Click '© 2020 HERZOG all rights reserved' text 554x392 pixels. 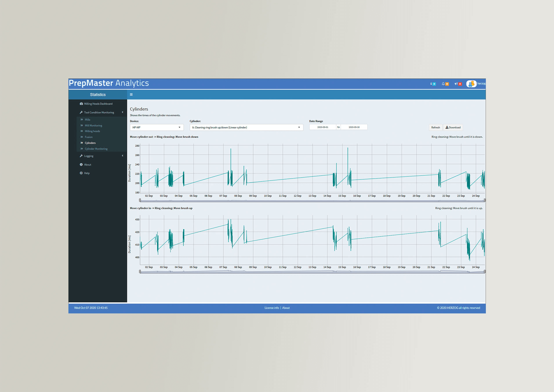(x=459, y=308)
